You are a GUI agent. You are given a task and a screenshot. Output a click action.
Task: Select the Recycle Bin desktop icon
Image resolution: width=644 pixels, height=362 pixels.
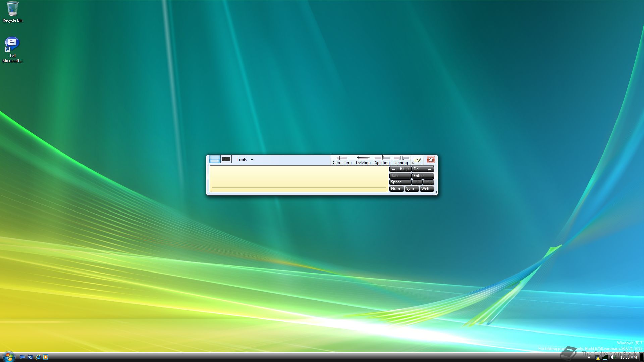tap(13, 12)
